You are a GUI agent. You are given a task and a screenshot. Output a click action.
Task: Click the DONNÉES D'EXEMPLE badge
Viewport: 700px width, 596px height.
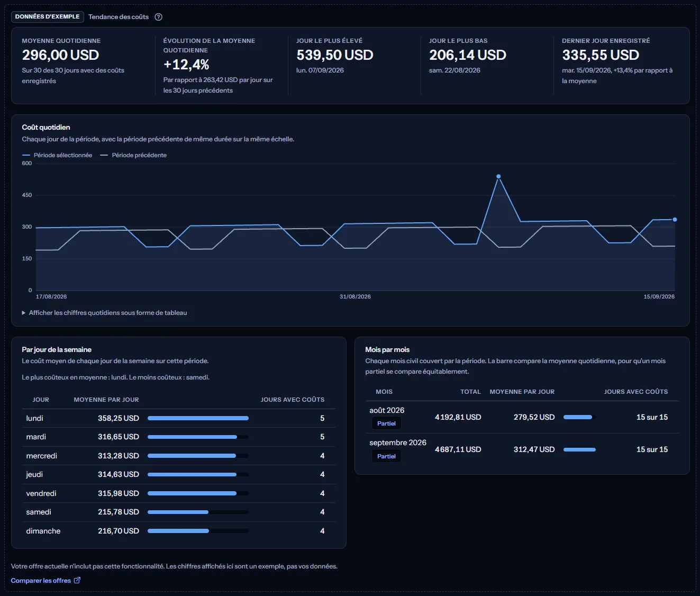coord(47,17)
